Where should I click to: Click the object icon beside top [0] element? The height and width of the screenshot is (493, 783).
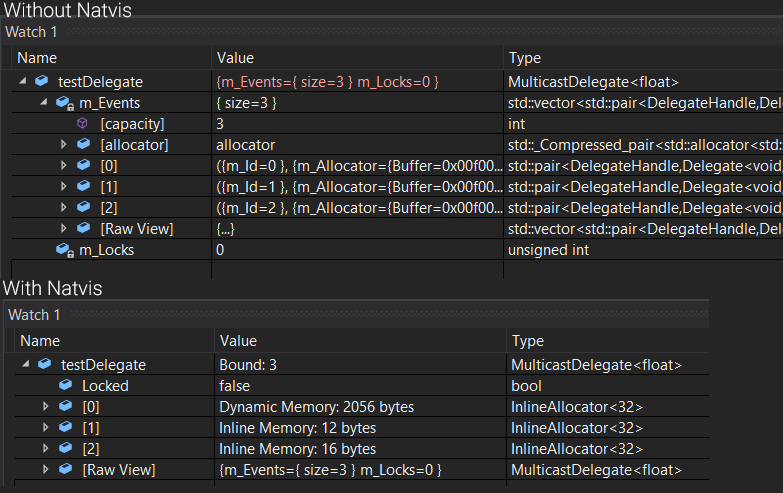pos(84,165)
